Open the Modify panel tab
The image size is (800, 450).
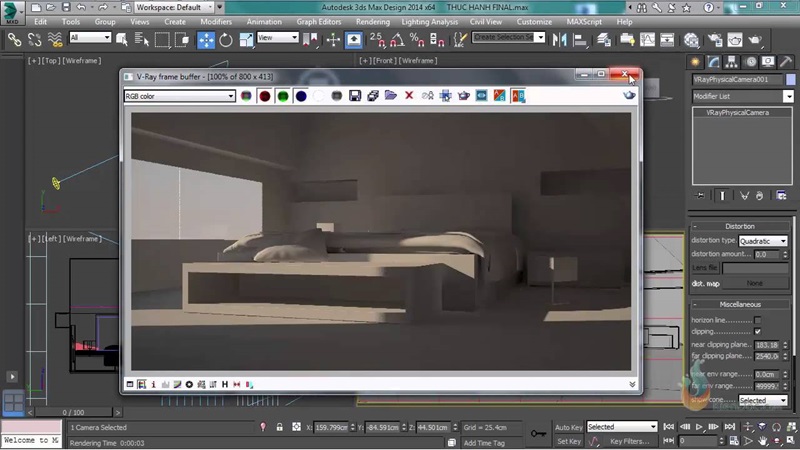pos(714,63)
